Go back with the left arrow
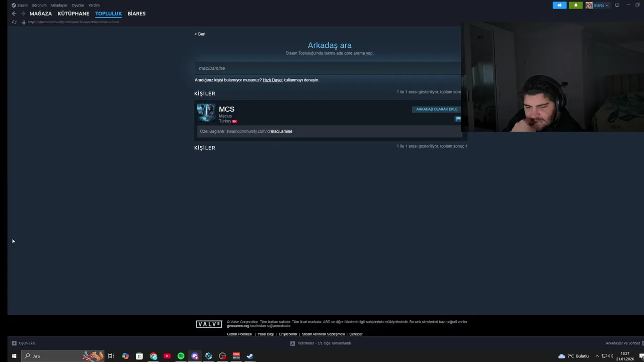The height and width of the screenshot is (362, 644). (14, 14)
